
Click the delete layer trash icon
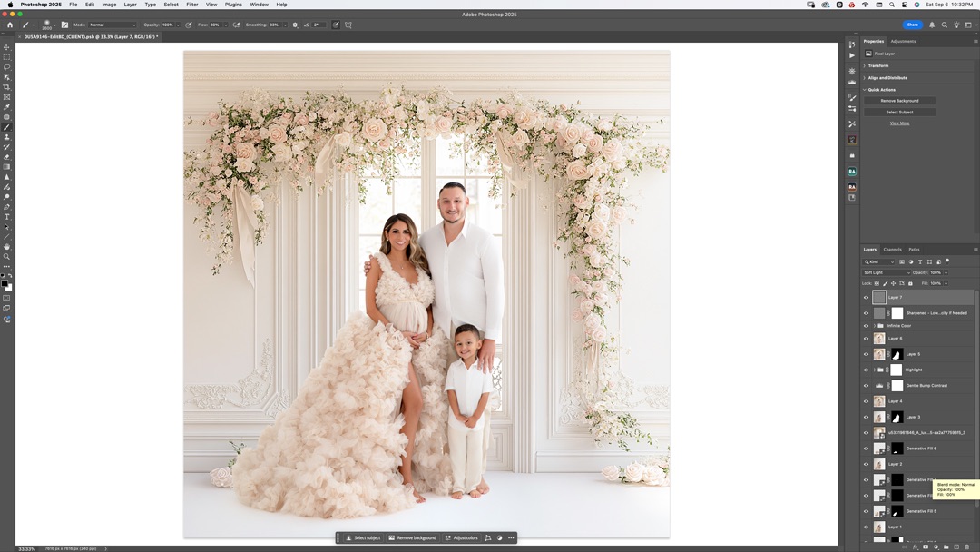tap(967, 547)
